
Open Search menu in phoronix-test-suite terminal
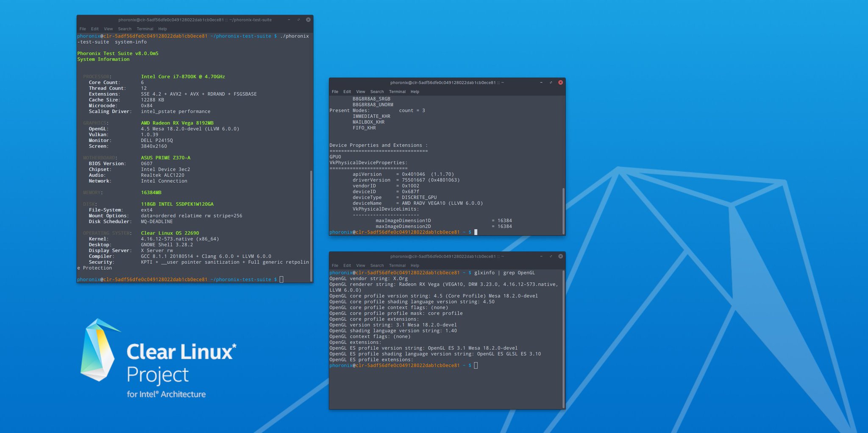click(125, 29)
